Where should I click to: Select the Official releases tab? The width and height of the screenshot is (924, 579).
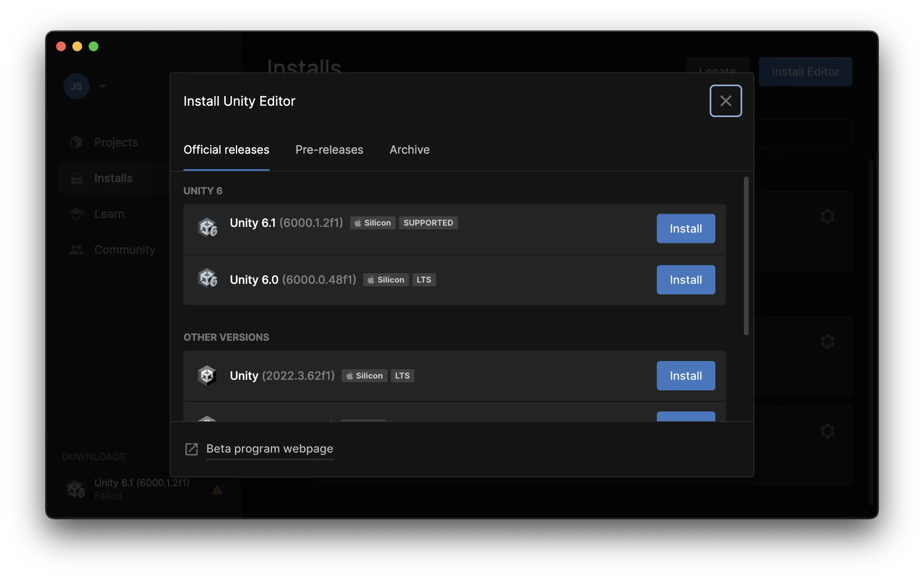click(x=226, y=150)
